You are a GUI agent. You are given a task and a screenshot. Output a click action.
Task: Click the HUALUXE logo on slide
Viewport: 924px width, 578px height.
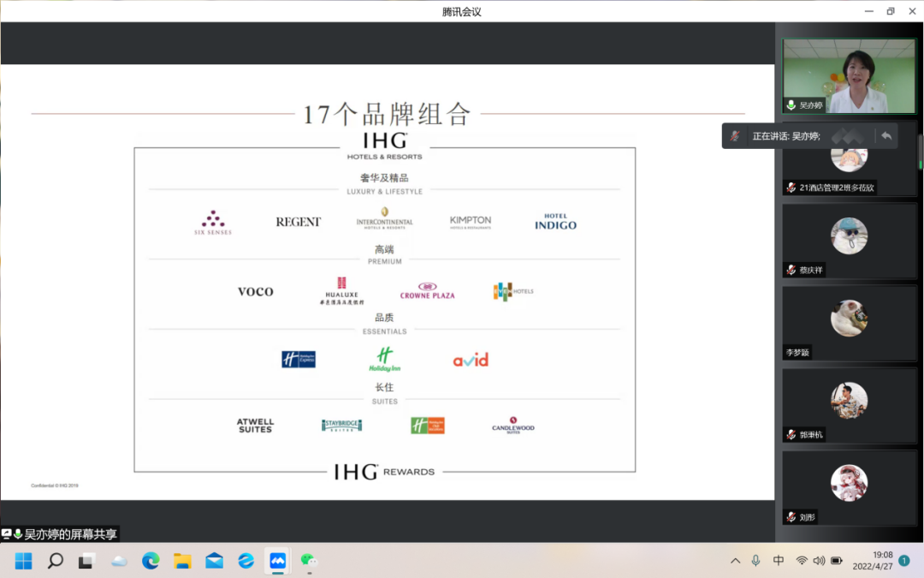341,291
